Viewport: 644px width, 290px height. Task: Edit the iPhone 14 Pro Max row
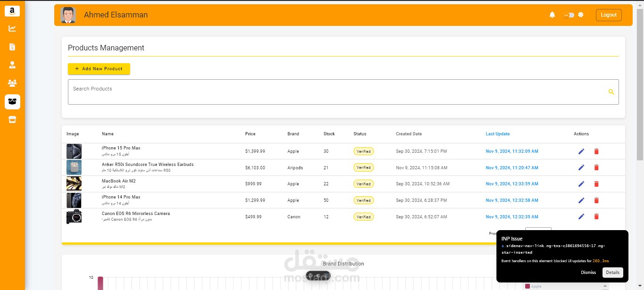click(581, 200)
